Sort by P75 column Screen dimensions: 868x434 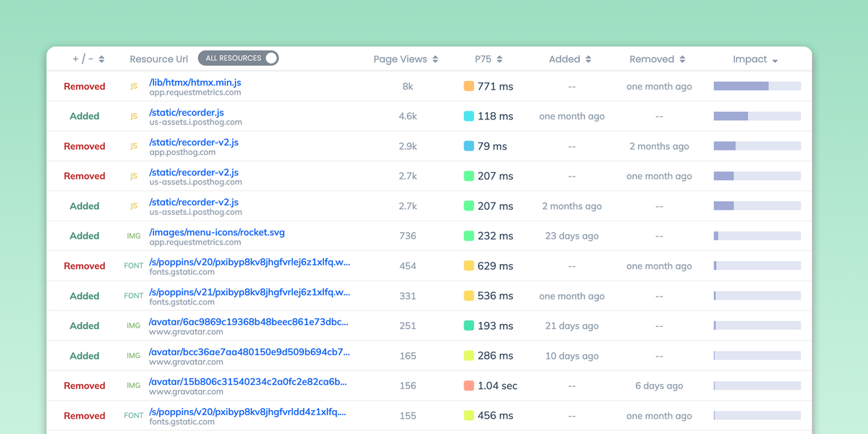488,59
